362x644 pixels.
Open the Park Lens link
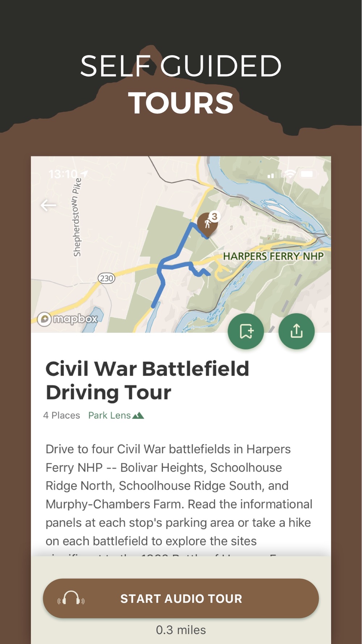(116, 415)
